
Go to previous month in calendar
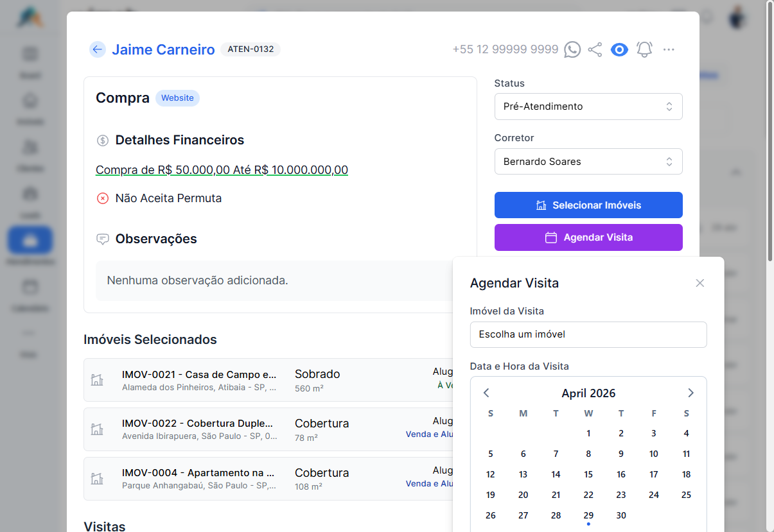486,393
